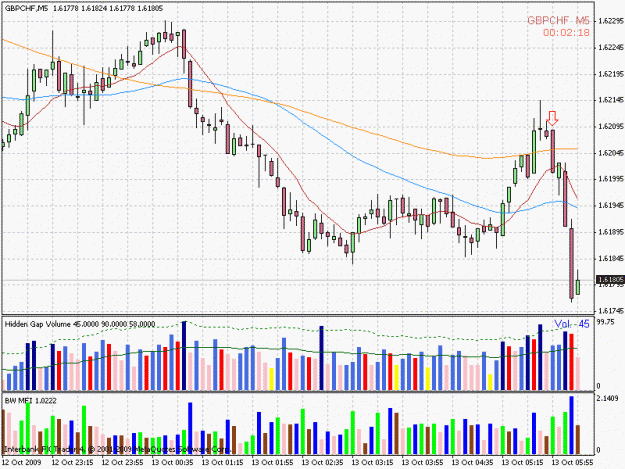Image resolution: width=625 pixels, height=469 pixels.
Task: Click the current price tag 1.61805
Action: tap(610, 280)
